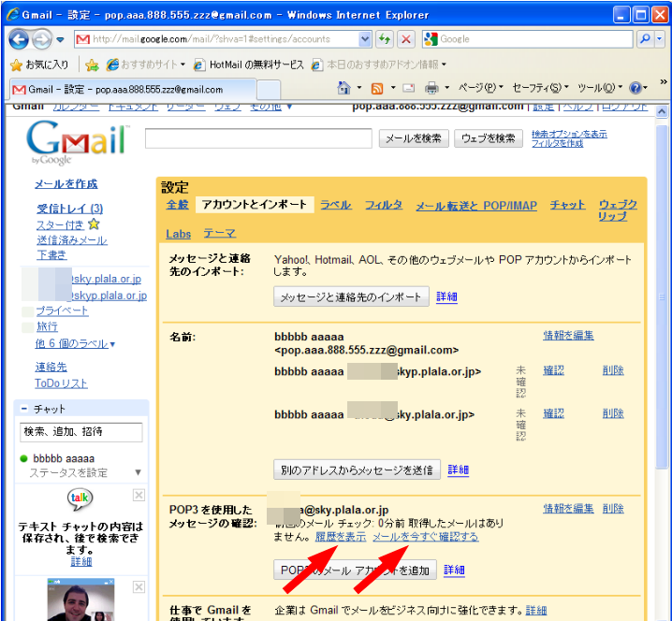
Task: Open 検索オプションを表示 link
Action: click(569, 134)
